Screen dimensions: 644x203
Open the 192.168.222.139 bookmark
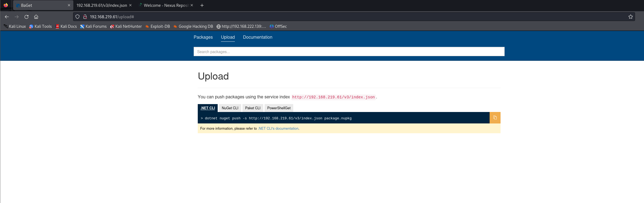point(241,26)
